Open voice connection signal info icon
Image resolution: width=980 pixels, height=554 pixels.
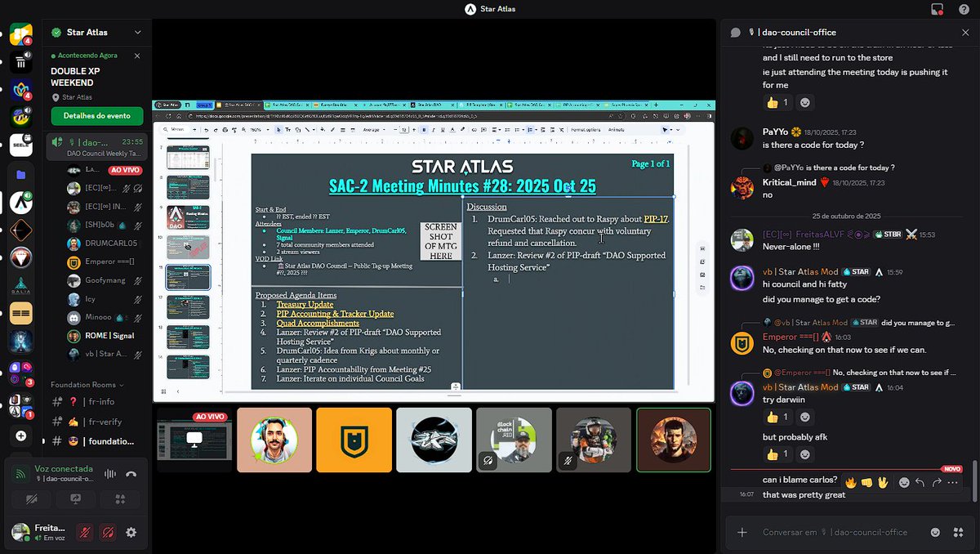[21, 474]
